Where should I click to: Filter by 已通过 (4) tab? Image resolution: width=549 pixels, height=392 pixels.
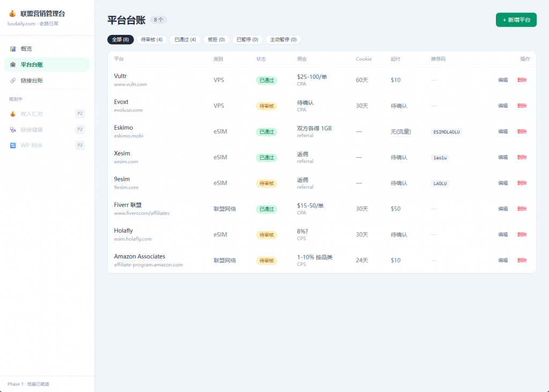(x=185, y=40)
